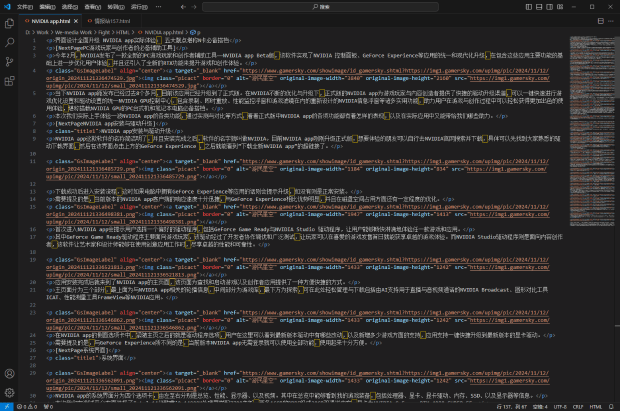620x411 pixels.
Task: Open the drive root breadcrumb
Action: pos(27,32)
